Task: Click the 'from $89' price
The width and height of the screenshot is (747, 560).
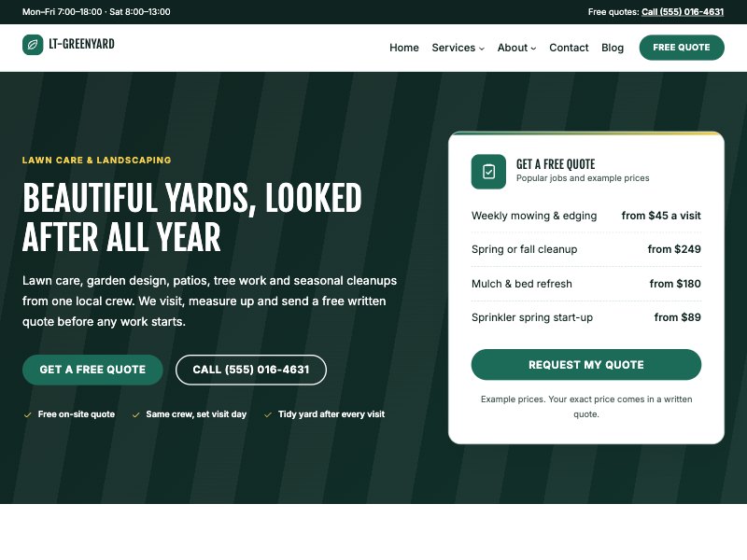Action: [x=678, y=317]
